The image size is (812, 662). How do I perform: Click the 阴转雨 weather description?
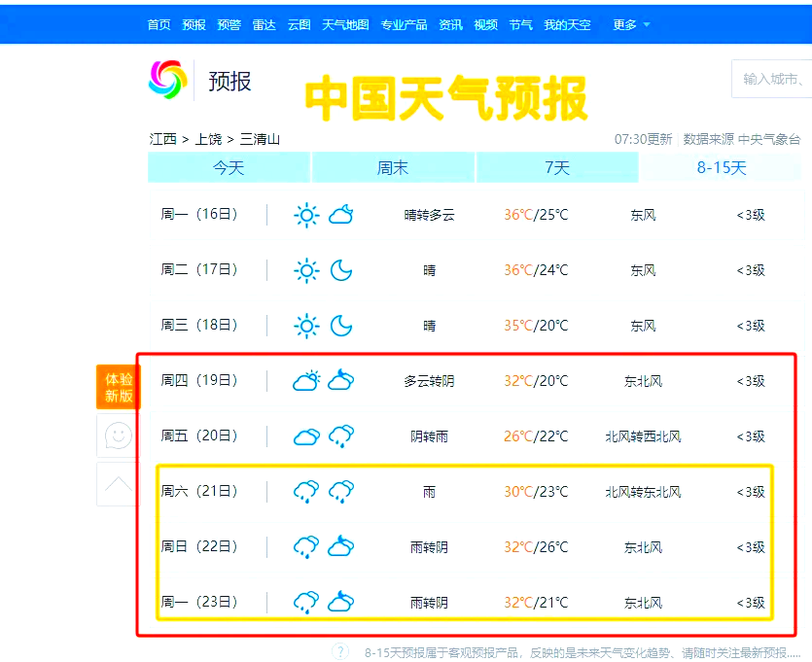(429, 436)
